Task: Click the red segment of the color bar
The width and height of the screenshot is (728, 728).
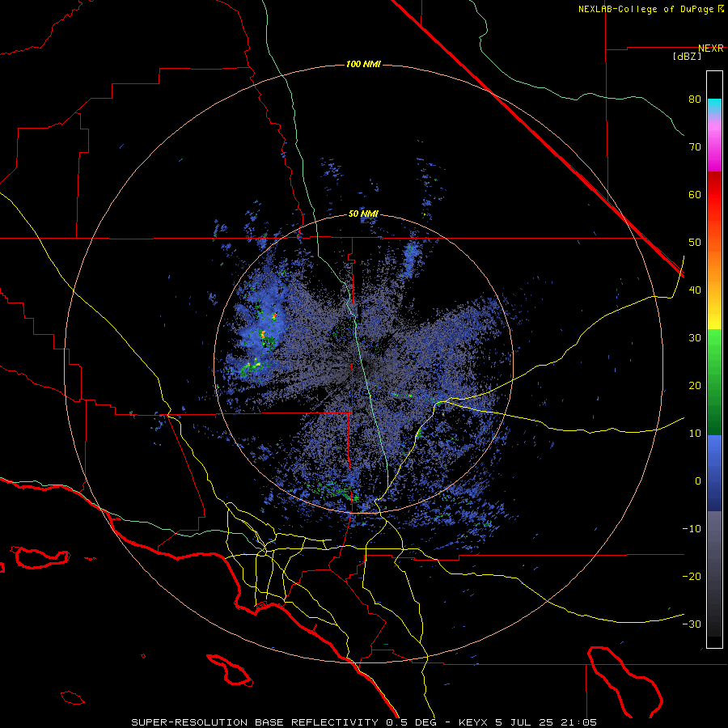Action: (x=714, y=194)
